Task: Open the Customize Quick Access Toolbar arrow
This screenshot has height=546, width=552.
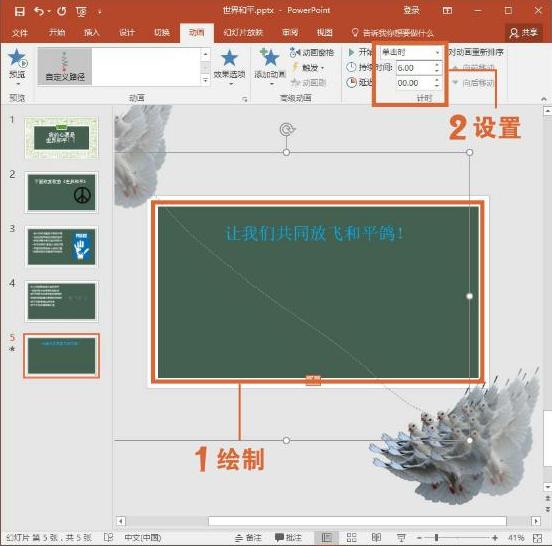Action: [100, 12]
